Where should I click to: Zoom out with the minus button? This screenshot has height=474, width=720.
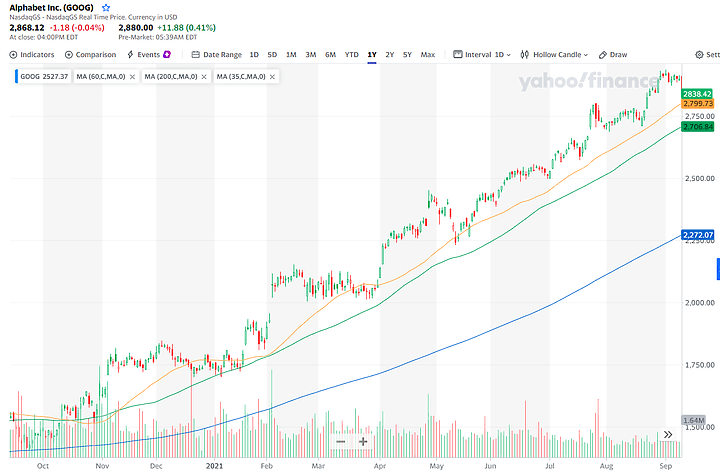click(x=341, y=442)
